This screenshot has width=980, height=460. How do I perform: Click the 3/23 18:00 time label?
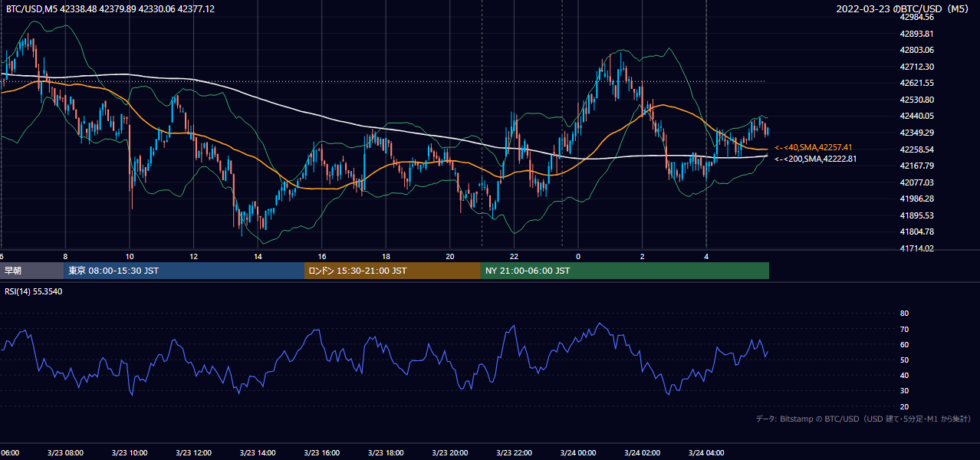[x=385, y=453]
